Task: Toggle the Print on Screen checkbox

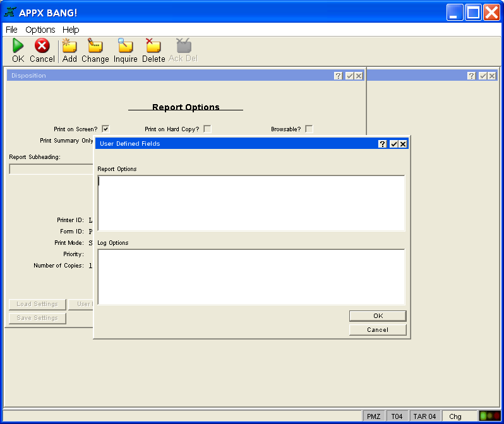Action: [105, 129]
